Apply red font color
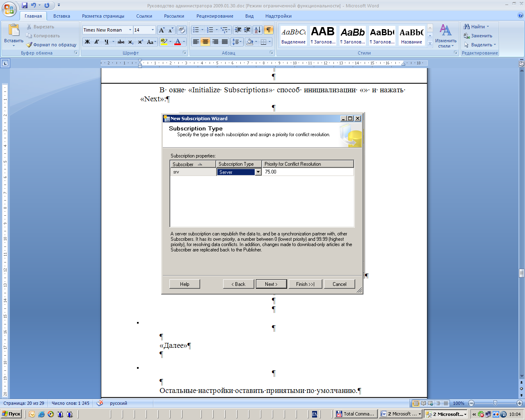 click(x=178, y=42)
